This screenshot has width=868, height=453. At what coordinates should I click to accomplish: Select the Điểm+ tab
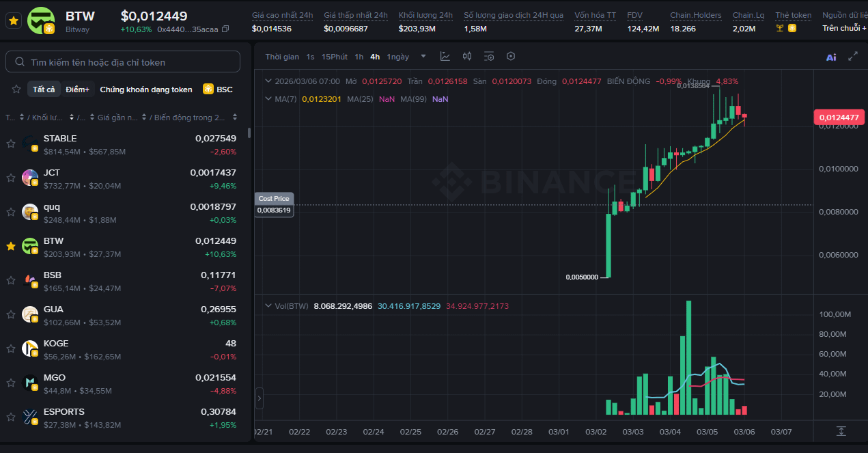pos(77,90)
